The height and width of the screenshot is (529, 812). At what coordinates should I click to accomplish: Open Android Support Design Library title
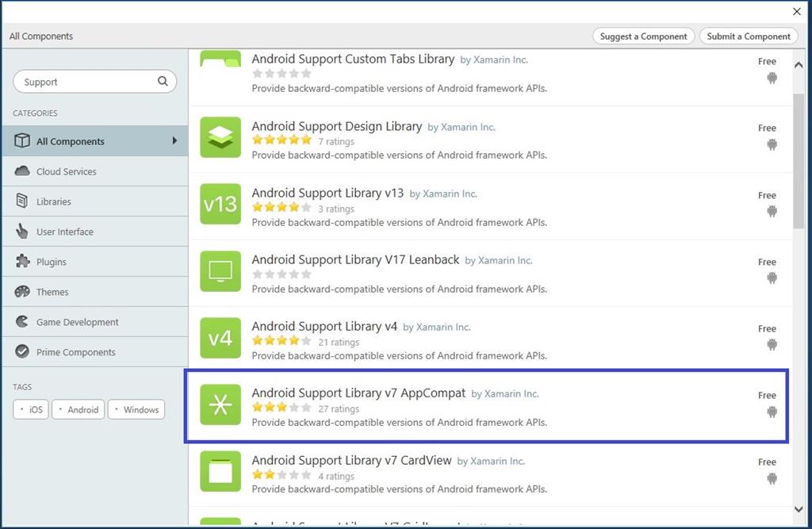(336, 126)
